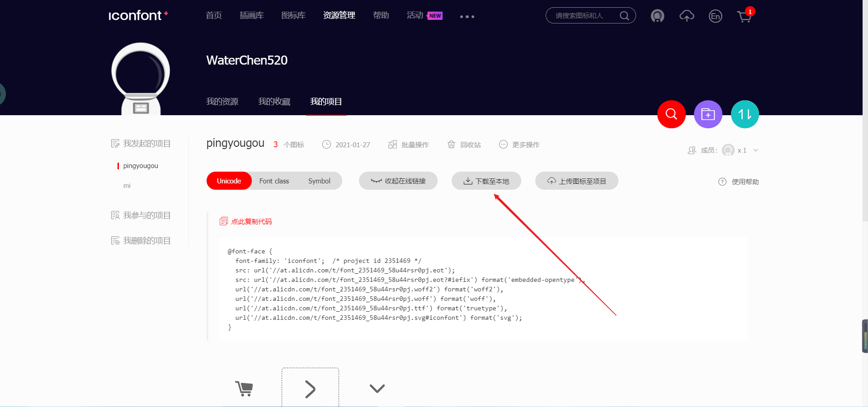This screenshot has height=407, width=868.
Task: Open 更多操作 menu
Action: pos(519,145)
